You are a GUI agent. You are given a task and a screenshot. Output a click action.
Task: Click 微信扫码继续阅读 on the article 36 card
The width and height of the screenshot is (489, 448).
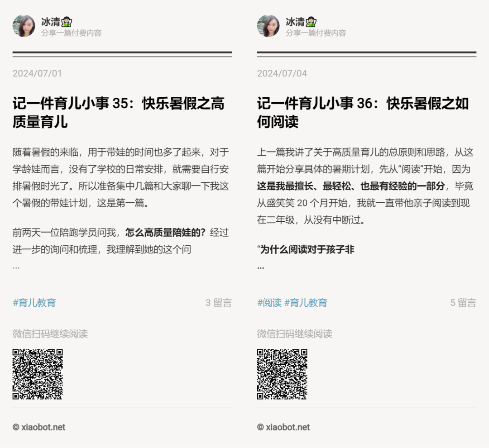(295, 334)
